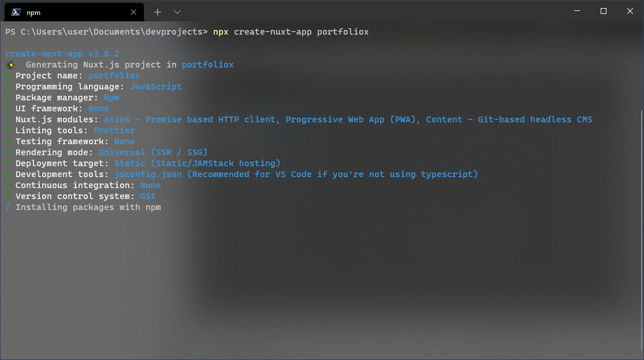Click the JavaScript answer text
The height and width of the screenshot is (360, 644).
pos(155,87)
